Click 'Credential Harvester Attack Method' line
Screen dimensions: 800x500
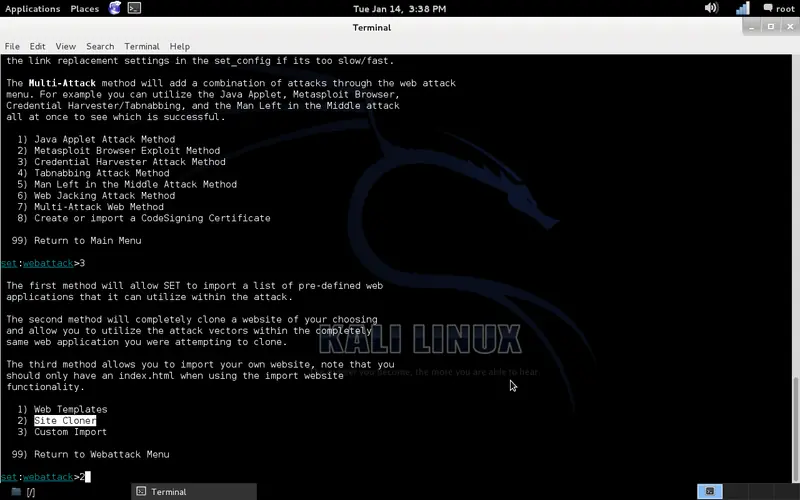coord(130,162)
